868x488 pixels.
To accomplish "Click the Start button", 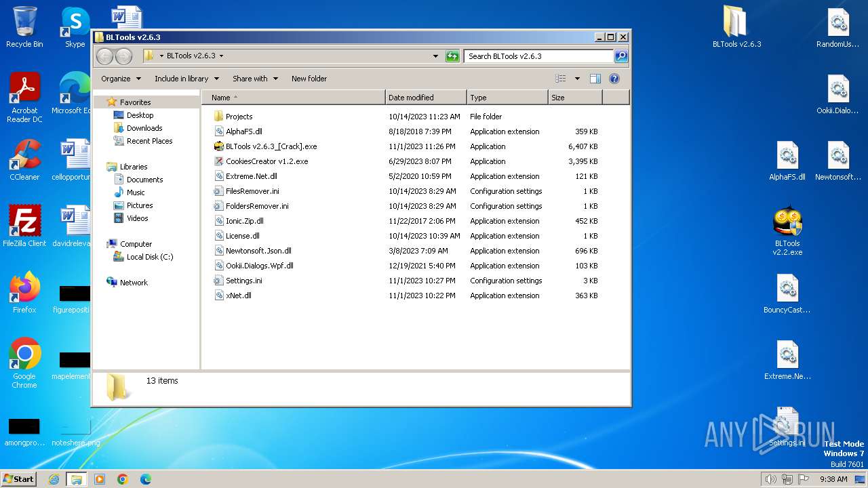I will (19, 479).
